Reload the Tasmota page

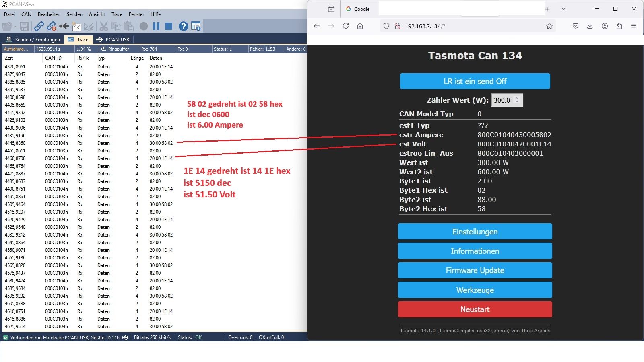tap(346, 26)
